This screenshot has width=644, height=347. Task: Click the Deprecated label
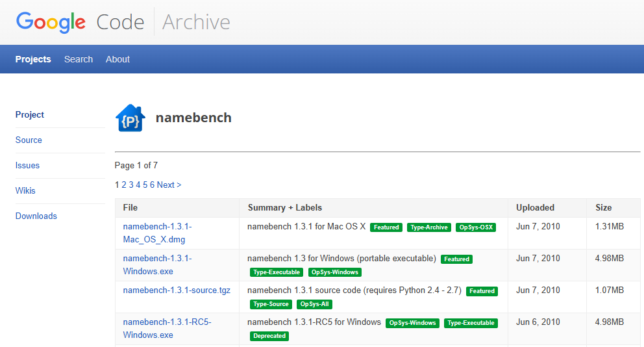click(x=269, y=336)
